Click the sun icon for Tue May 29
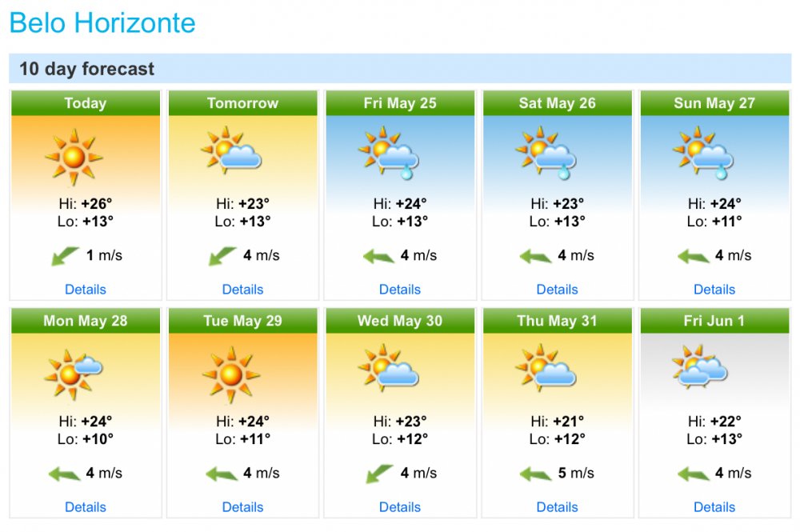Image resolution: width=800 pixels, height=532 pixels. 231,373
